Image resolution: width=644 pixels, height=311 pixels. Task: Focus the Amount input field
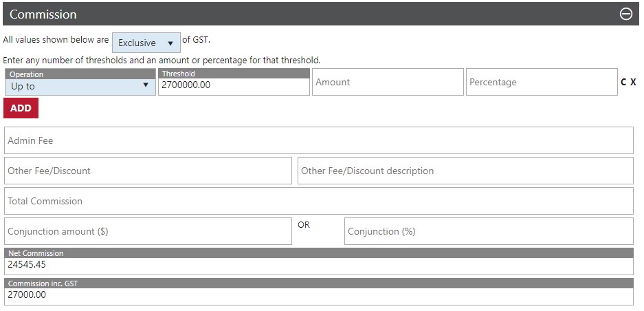point(388,82)
